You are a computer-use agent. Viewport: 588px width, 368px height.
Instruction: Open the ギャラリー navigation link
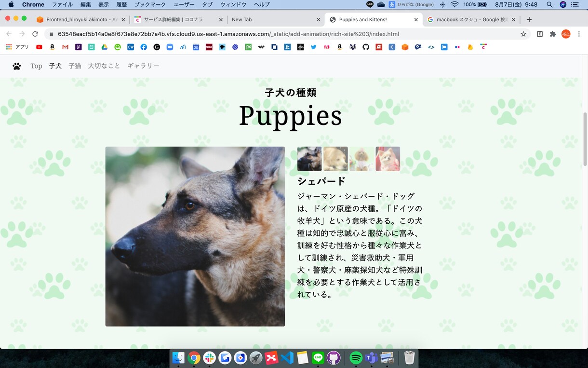coord(144,66)
